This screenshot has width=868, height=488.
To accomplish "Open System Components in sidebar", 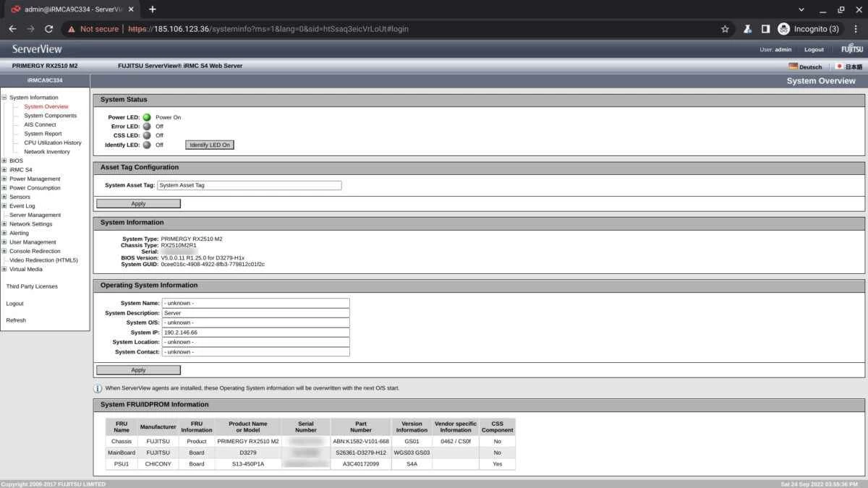I will tap(50, 116).
